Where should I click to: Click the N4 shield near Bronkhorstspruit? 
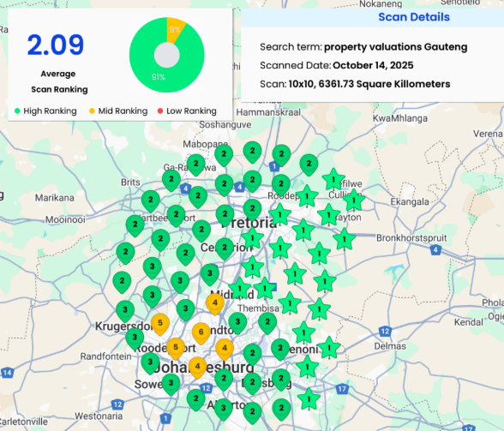[435, 249]
